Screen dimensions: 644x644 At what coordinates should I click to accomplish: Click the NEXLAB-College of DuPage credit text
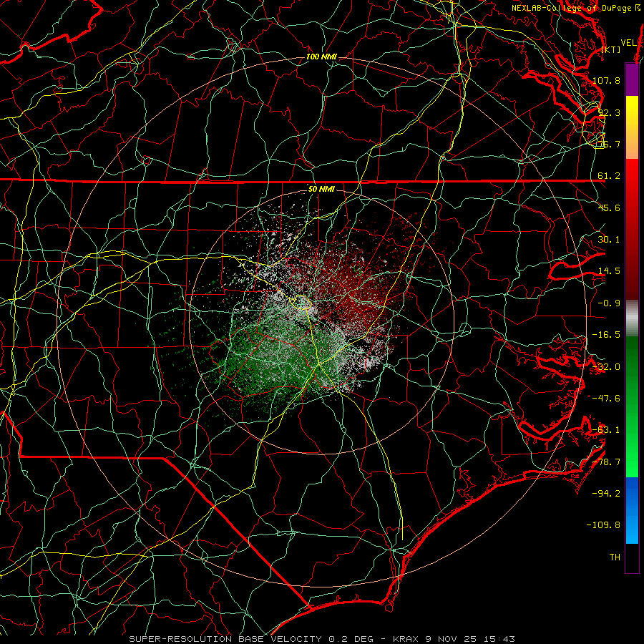(576, 8)
